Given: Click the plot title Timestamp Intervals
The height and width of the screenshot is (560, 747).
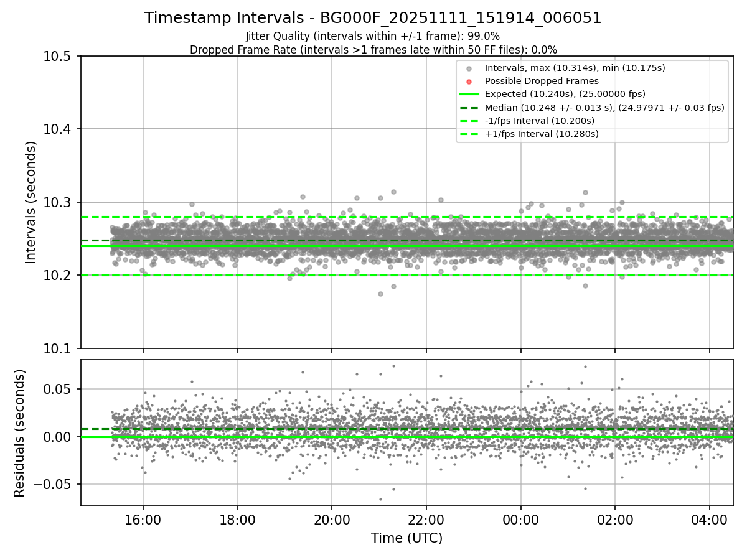Looking at the screenshot, I should click(x=373, y=18).
